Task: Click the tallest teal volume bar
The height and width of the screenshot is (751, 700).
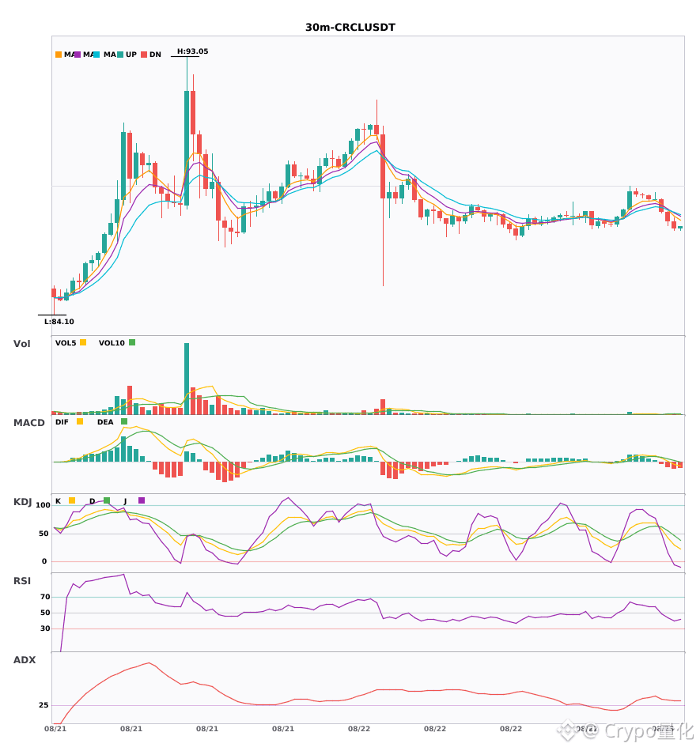Action: pyautogui.click(x=187, y=379)
